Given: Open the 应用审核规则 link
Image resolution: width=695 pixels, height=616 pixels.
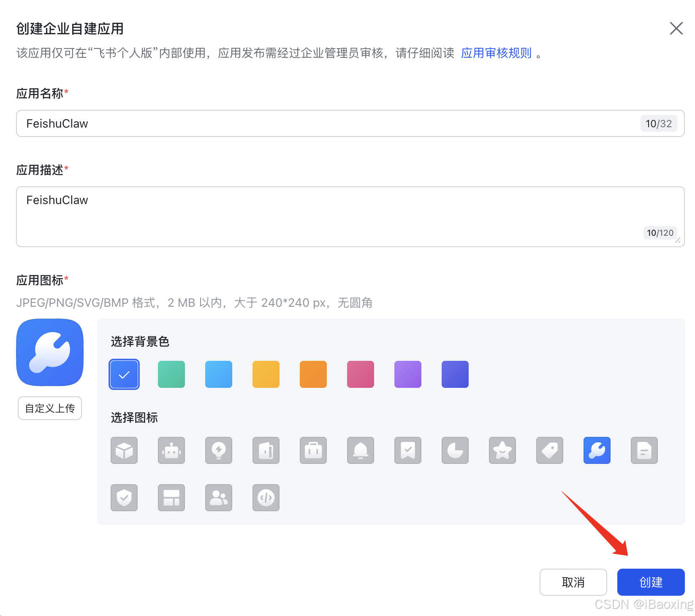Looking at the screenshot, I should coord(496,53).
